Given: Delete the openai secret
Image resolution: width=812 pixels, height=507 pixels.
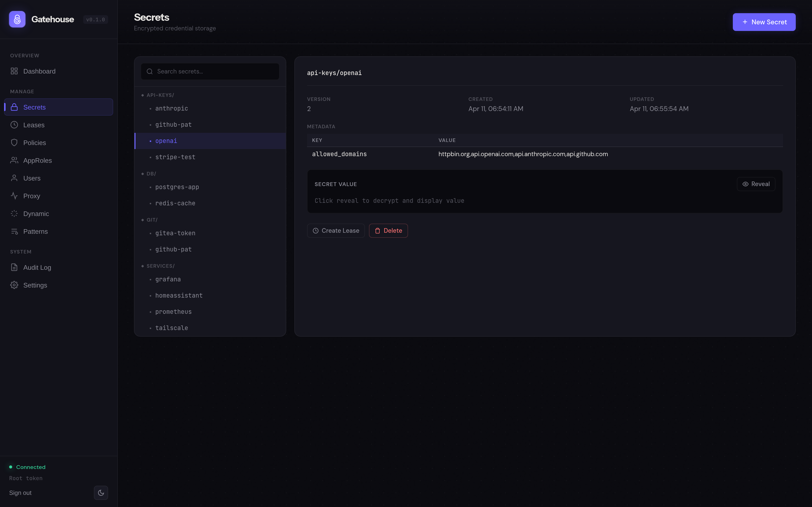Looking at the screenshot, I should (x=388, y=231).
